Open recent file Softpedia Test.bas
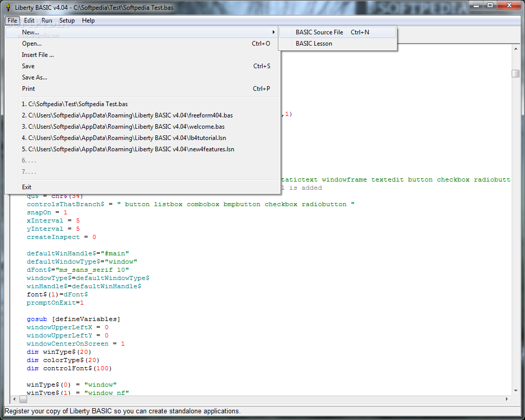 pos(143,104)
